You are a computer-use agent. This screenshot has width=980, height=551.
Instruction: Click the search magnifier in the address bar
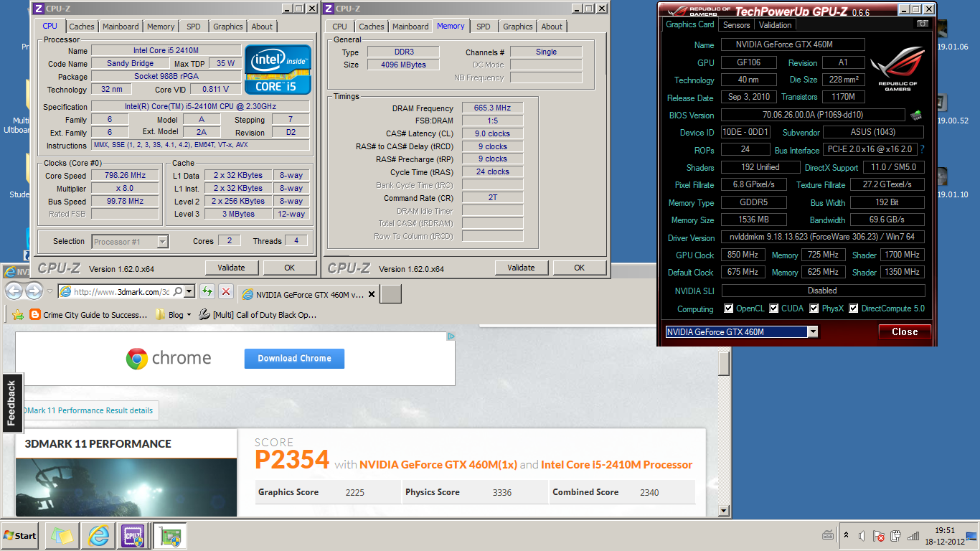178,291
